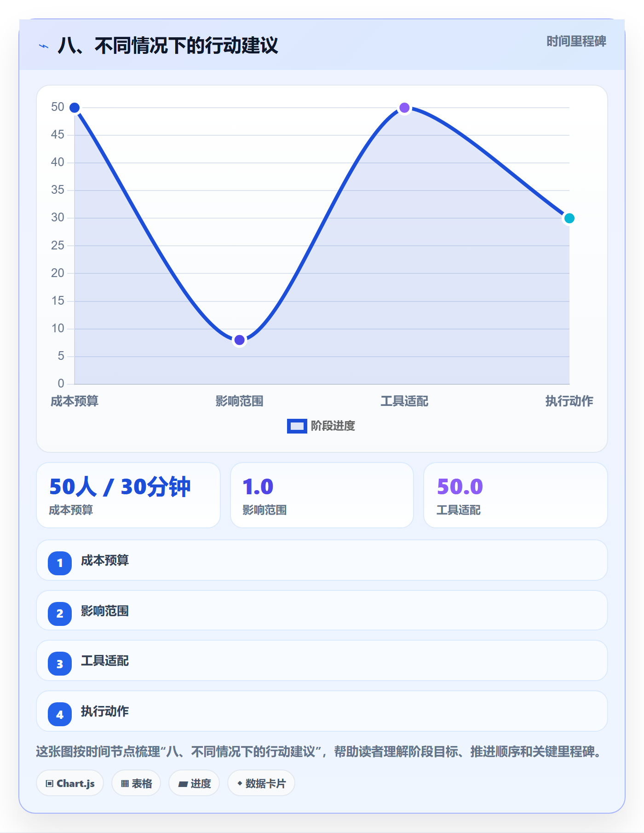Viewport: 644px width, 833px height.
Task: Click the 影响范围 x-axis label
Action: click(x=239, y=401)
